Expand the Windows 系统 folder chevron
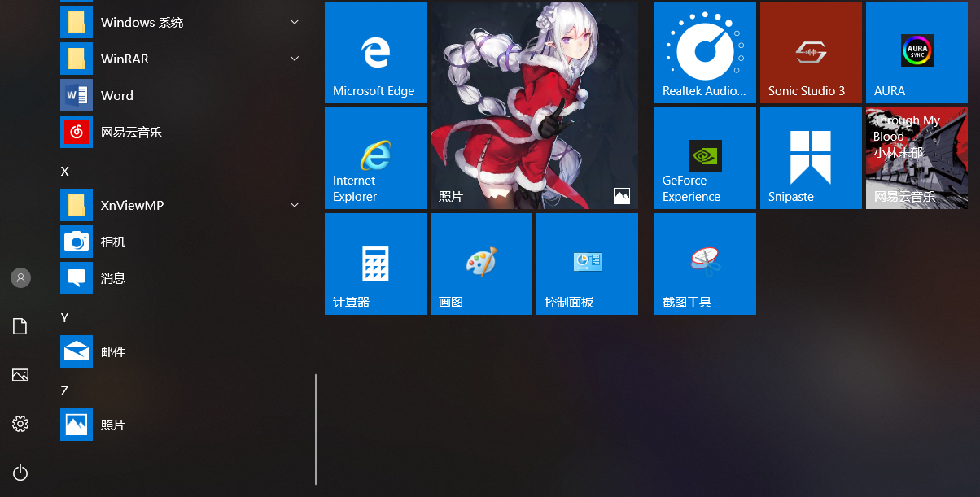980x497 pixels. click(x=295, y=22)
